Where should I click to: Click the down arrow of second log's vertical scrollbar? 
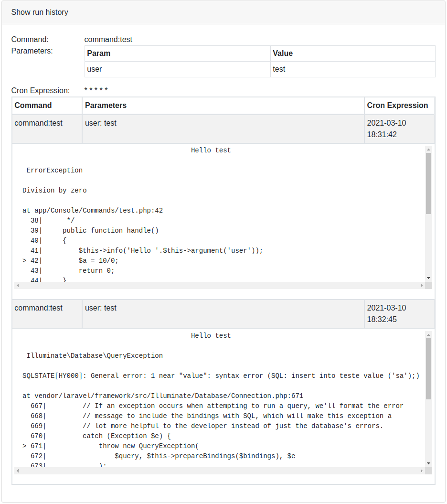pyautogui.click(x=428, y=463)
